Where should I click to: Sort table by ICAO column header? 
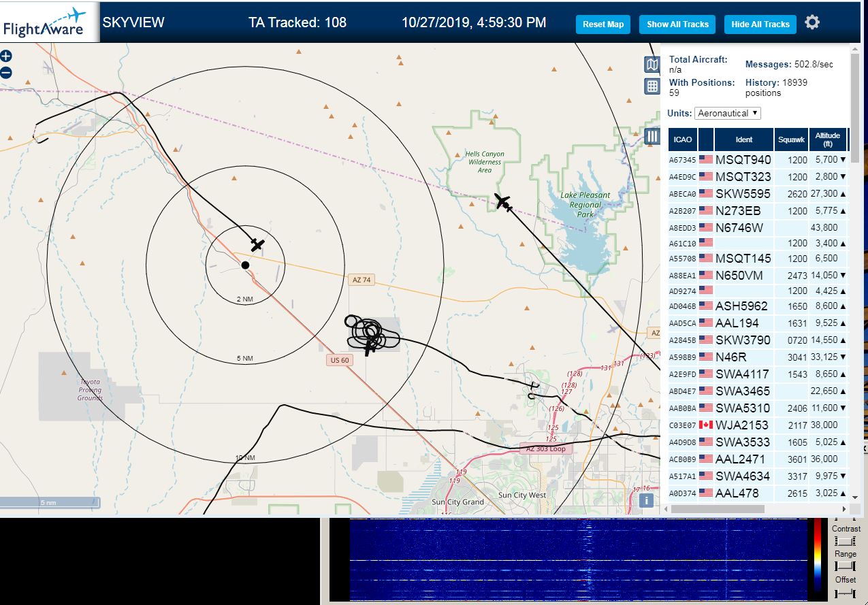683,140
